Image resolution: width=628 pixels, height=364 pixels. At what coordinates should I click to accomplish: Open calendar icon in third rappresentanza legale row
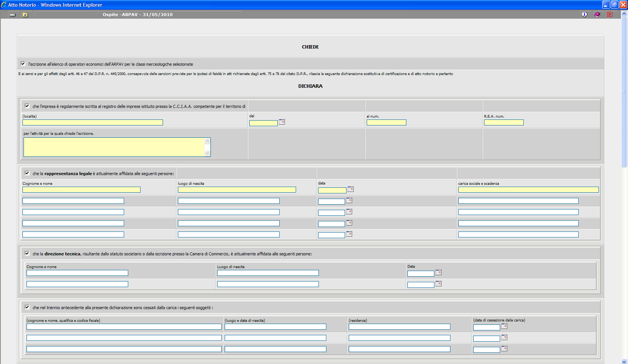click(349, 212)
